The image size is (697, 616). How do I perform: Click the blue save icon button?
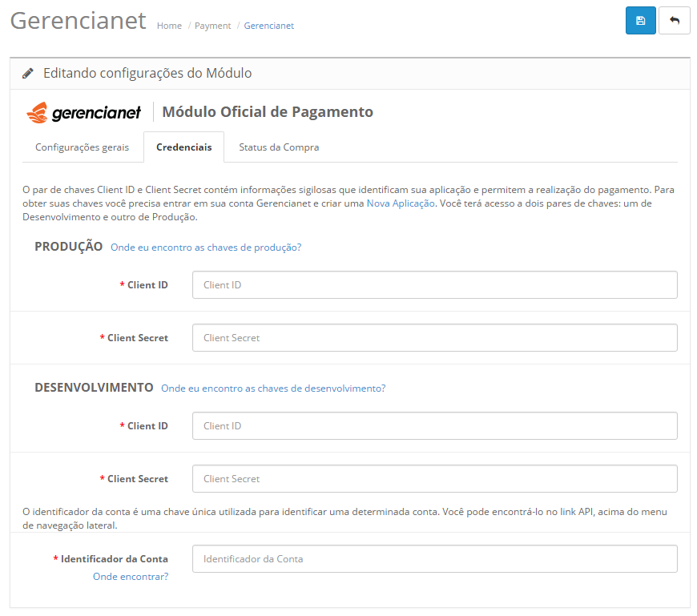pyautogui.click(x=640, y=21)
